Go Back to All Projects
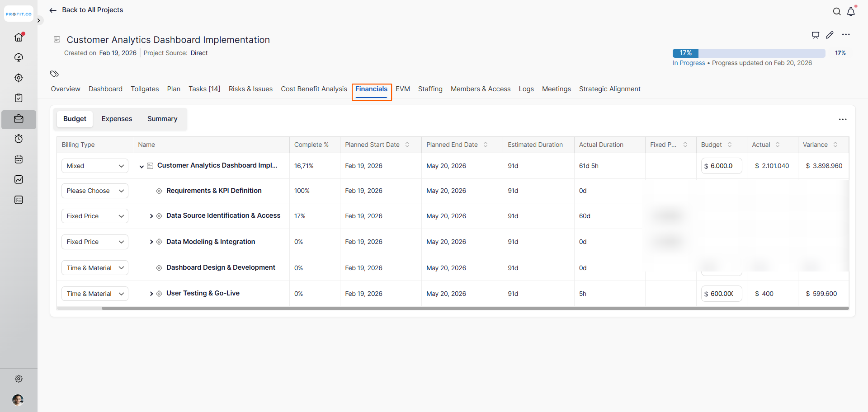Viewport: 868px width, 412px height. point(86,10)
